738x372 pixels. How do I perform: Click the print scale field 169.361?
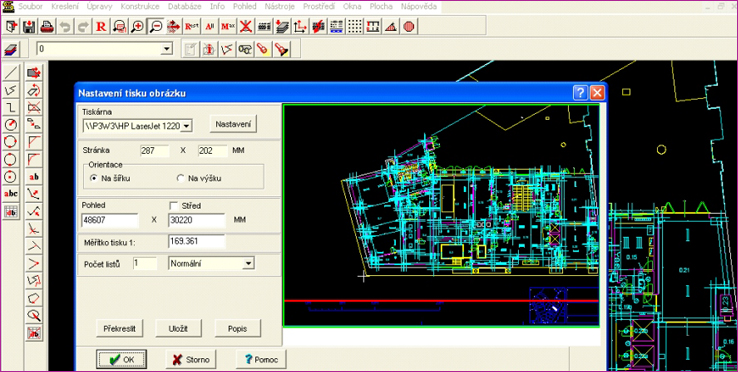(x=197, y=242)
